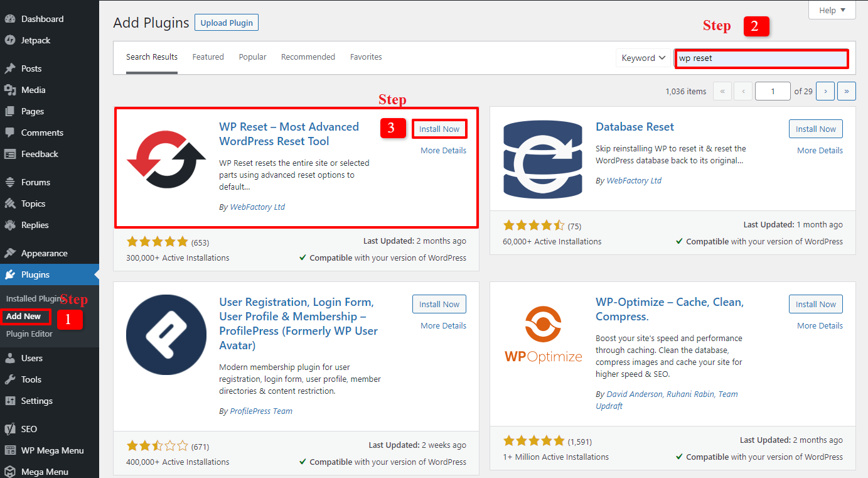
Task: Open More Details for Database Reset
Action: (x=820, y=150)
